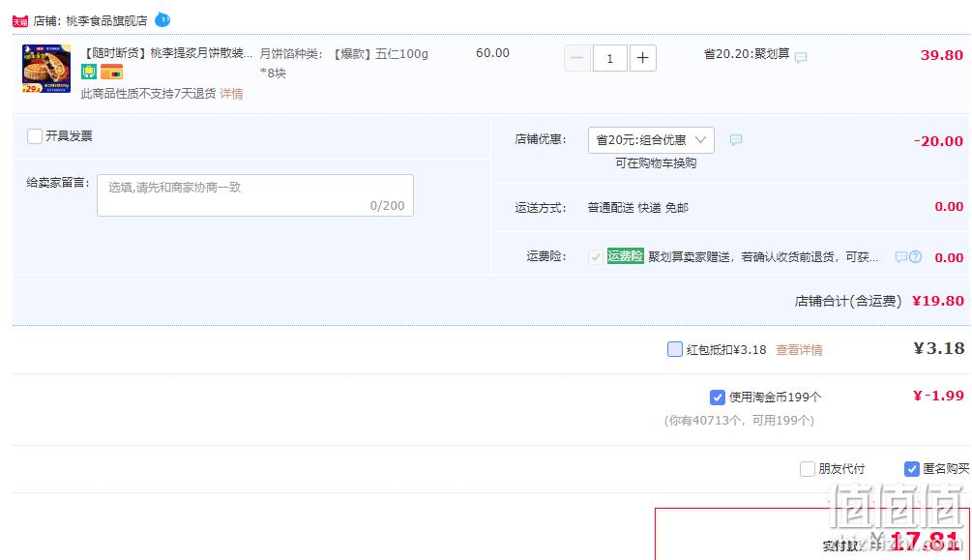
Task: Click the unit price 60.00
Action: click(x=493, y=53)
